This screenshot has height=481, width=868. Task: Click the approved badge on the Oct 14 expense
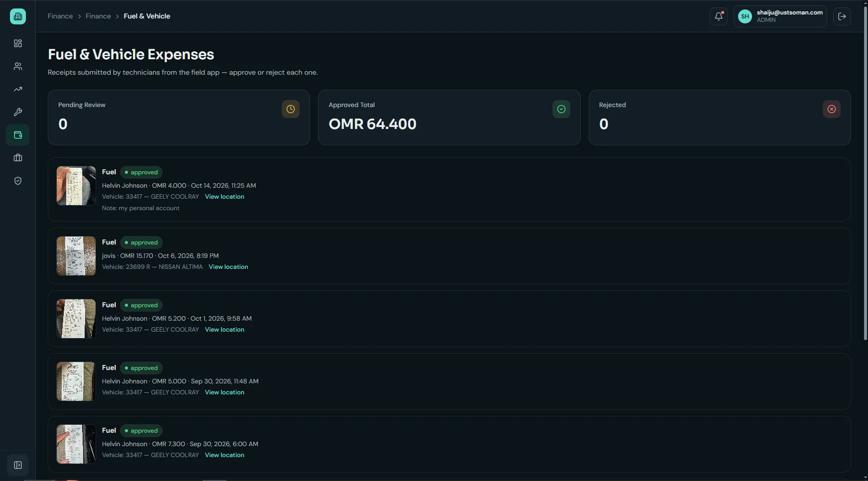pos(141,172)
